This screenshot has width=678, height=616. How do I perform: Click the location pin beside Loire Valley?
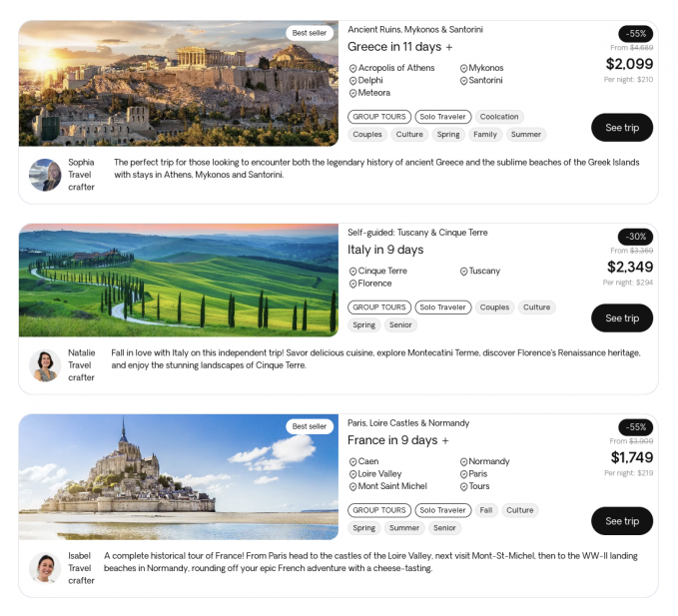point(352,474)
